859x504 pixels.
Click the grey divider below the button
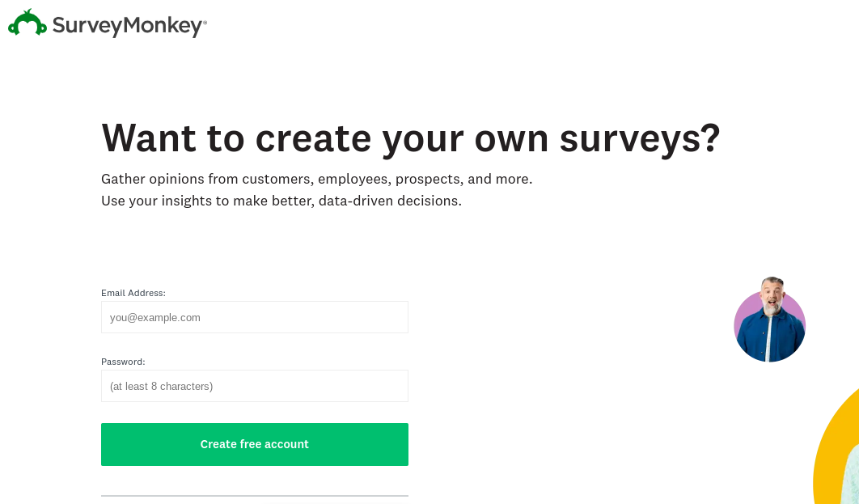coord(254,495)
